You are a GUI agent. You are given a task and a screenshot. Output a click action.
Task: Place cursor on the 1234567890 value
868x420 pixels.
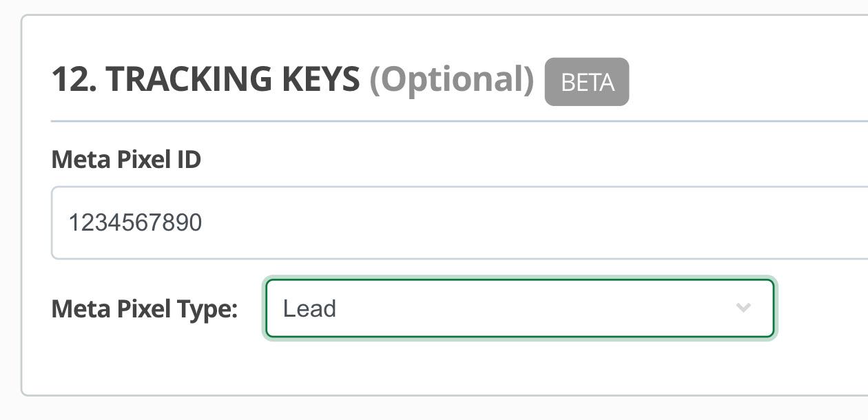(x=135, y=222)
